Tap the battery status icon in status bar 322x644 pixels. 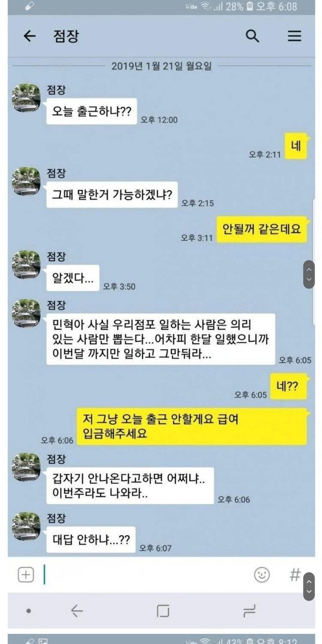coord(251,7)
